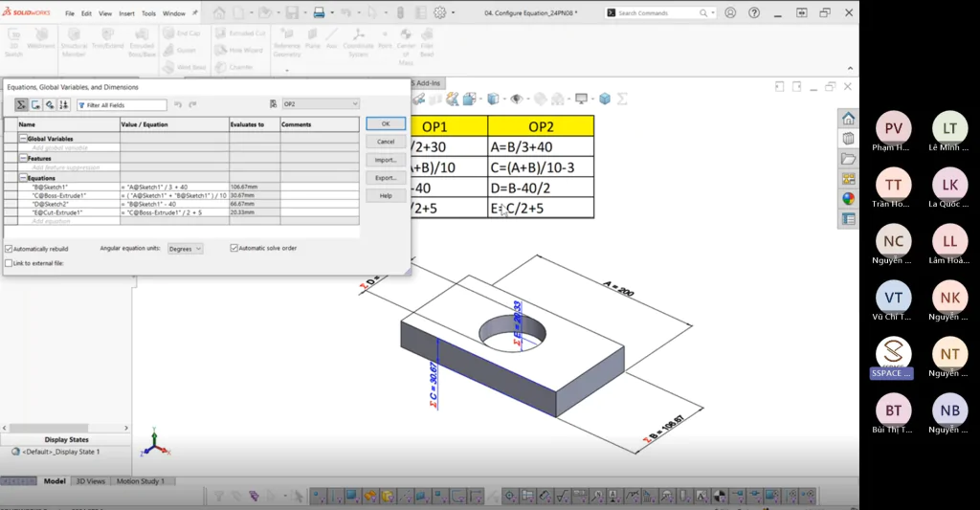Click the Import... button
Viewport: 980px width, 510px height.
tap(386, 160)
